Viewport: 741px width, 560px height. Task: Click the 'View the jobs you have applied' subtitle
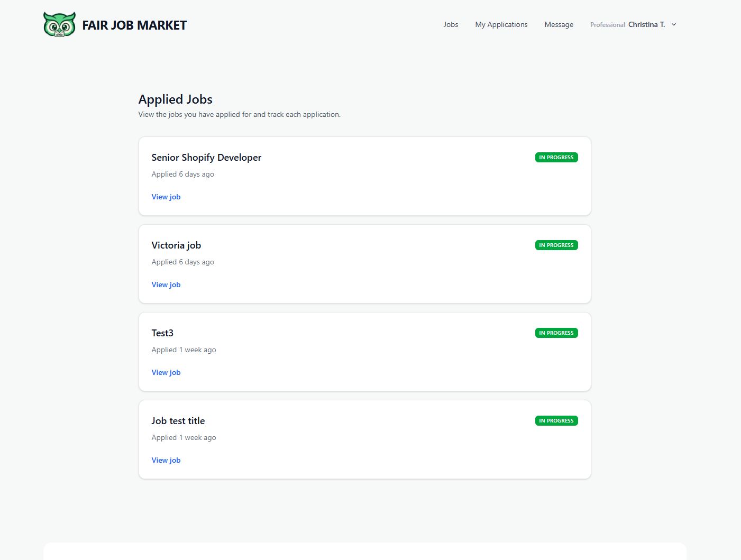point(240,114)
